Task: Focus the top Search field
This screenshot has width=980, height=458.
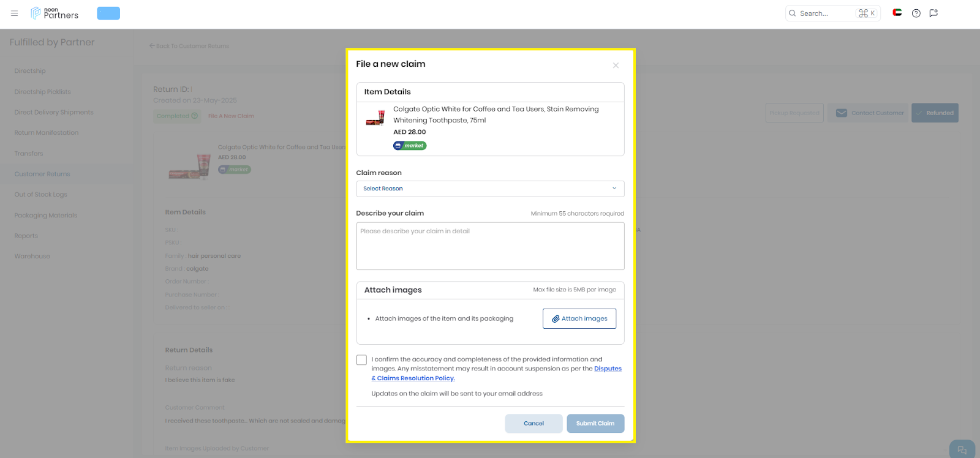Action: (832, 13)
